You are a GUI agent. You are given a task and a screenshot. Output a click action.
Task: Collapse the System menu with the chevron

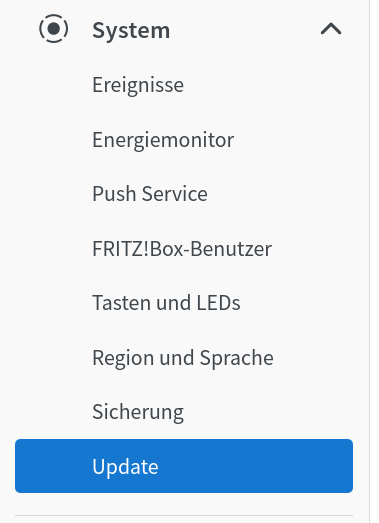coord(331,29)
